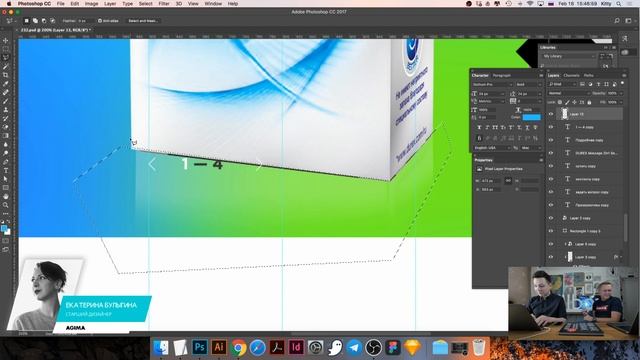This screenshot has height=360, width=640.
Task: Click Subtract from selection icon
Action: tap(44, 20)
